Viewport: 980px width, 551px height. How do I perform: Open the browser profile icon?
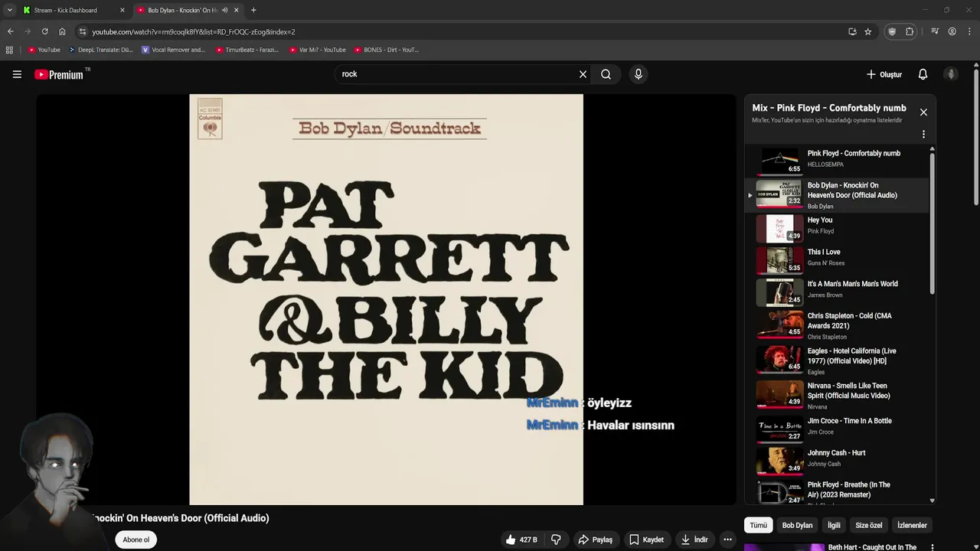coord(952,31)
